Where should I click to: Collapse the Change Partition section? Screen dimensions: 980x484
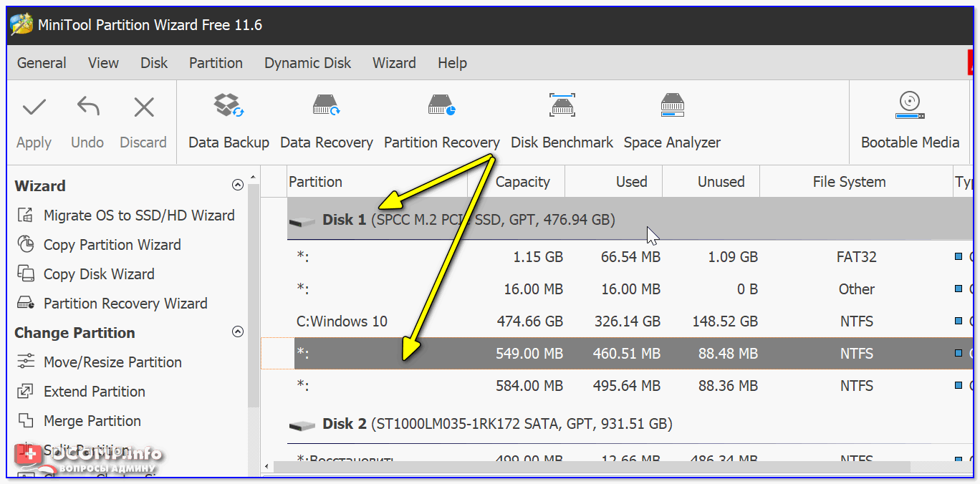point(238,332)
